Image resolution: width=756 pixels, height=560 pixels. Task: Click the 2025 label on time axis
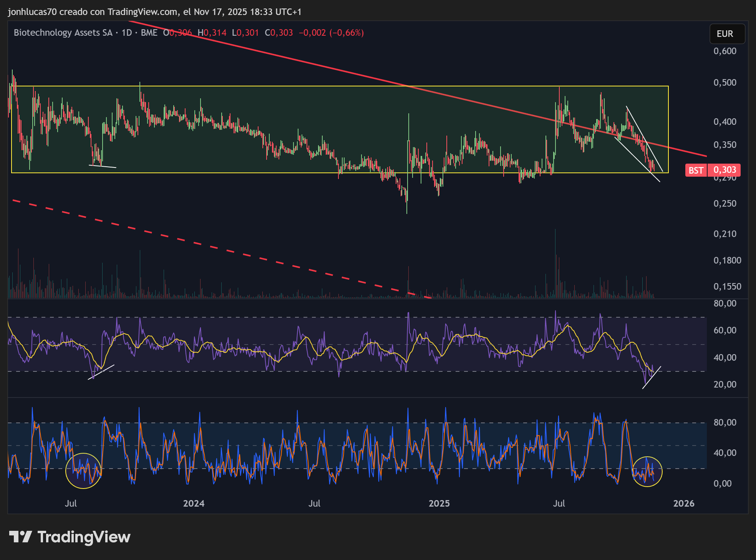(x=439, y=504)
